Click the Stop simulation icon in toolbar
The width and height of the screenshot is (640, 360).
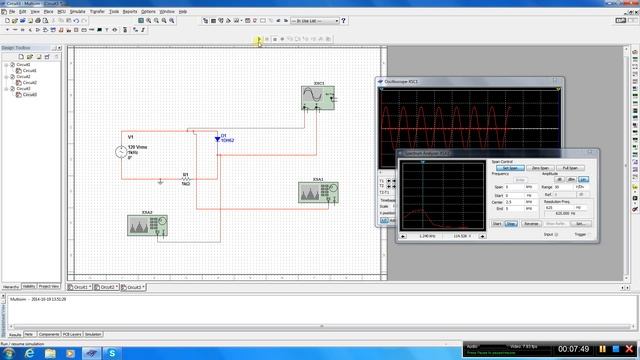[x=275, y=39]
